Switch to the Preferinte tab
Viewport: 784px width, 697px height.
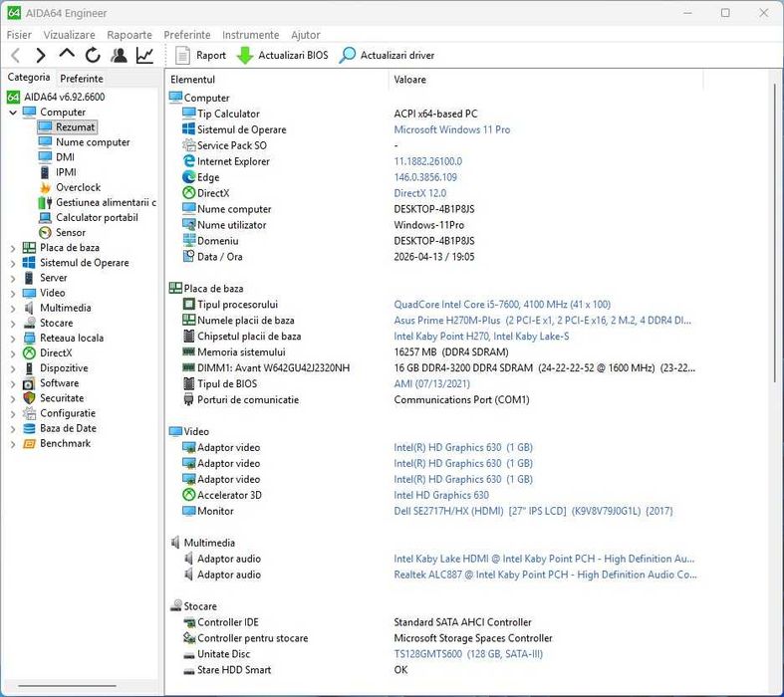pyautogui.click(x=82, y=79)
